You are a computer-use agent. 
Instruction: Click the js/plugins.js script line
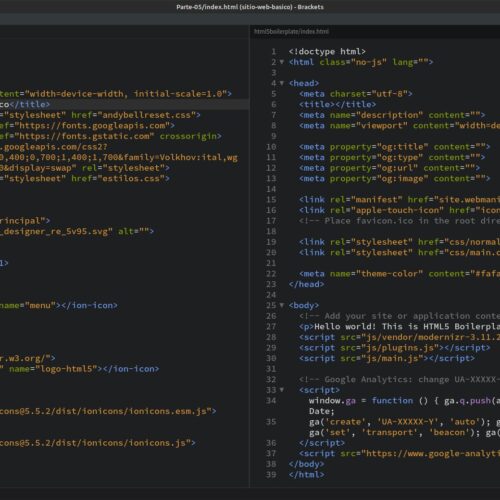(x=395, y=348)
